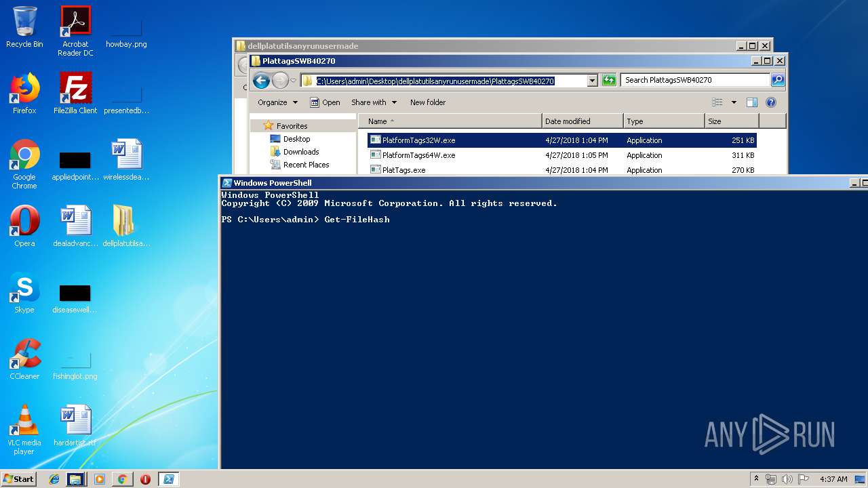Image resolution: width=868 pixels, height=488 pixels.
Task: Select diseasewell... desktop file
Action: coord(75,298)
